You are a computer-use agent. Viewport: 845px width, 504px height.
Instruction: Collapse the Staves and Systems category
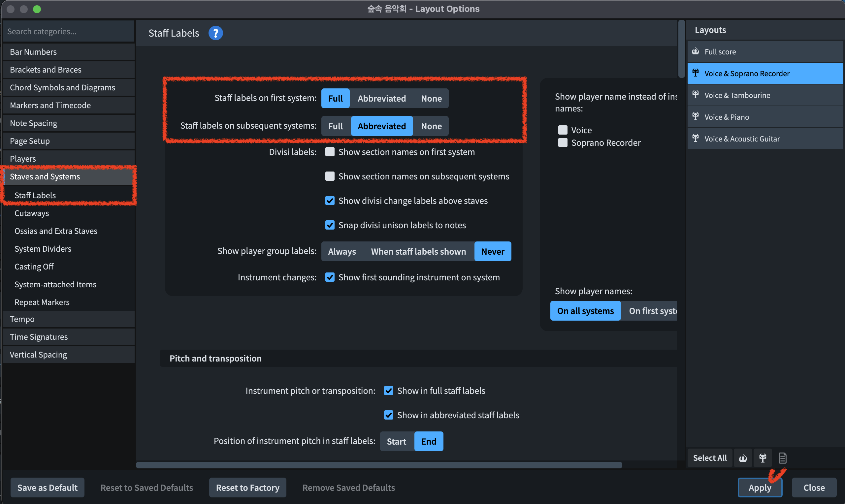[45, 176]
